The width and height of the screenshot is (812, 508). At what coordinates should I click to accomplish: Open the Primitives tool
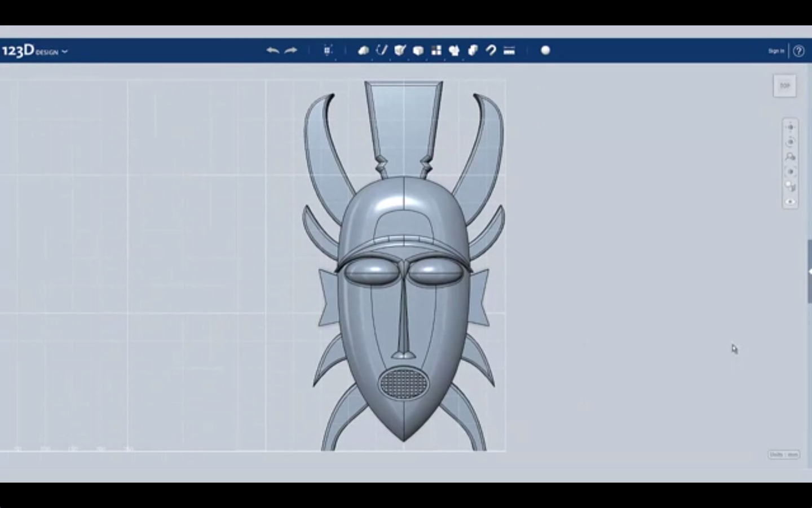click(363, 50)
